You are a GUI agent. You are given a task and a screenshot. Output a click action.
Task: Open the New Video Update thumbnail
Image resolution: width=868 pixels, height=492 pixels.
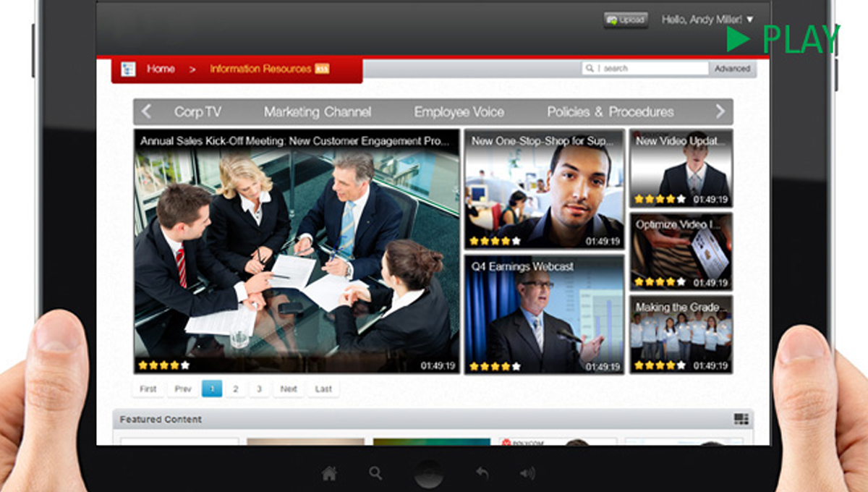coord(681,169)
